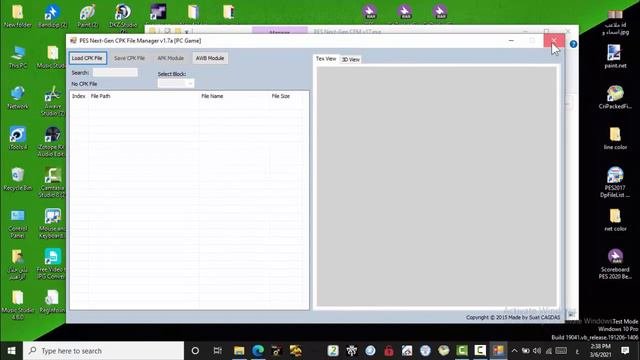Minimize the CPK File Manager window
Image resolution: width=640 pixels, height=360 pixels.
coord(511,40)
